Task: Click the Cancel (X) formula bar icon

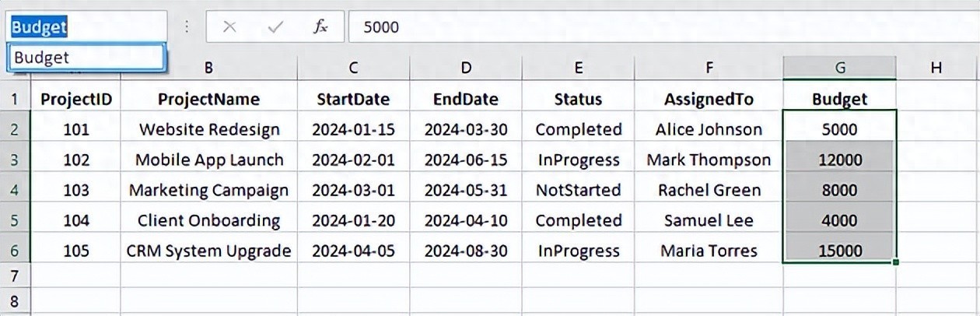Action: [x=229, y=27]
